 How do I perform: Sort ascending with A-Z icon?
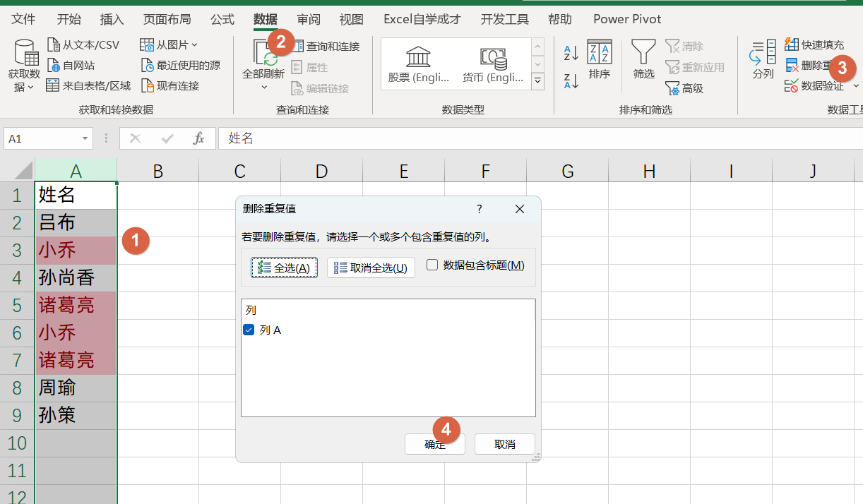(x=571, y=53)
